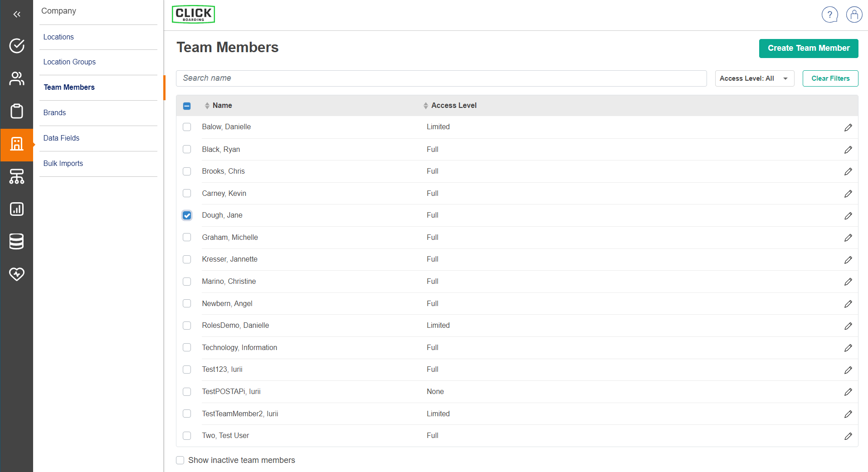Collapse the sidebar with the double-chevron icon

click(17, 15)
